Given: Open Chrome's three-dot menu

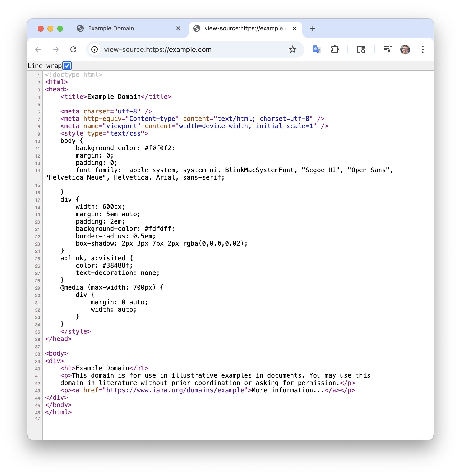Looking at the screenshot, I should [x=423, y=50].
